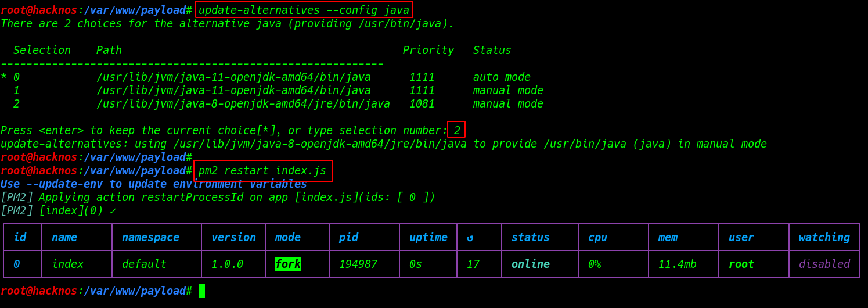868x308 pixels.
Task: Click the 'Use --update-env to update environment variables' line
Action: click(154, 184)
